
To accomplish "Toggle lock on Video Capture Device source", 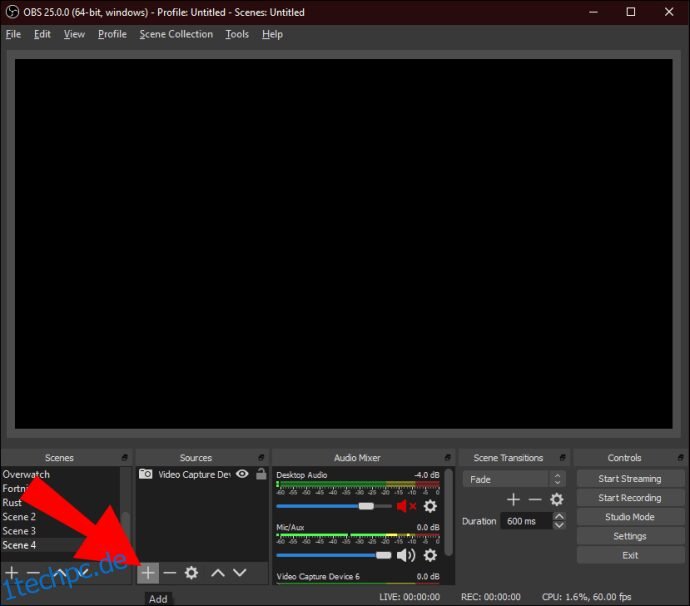I will [261, 474].
